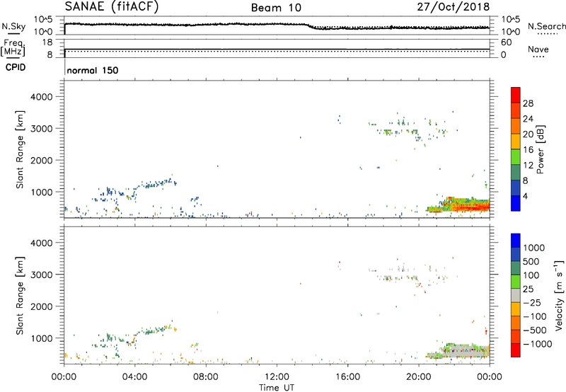Click the 'Freq. [MHz]' axis label
Viewport: 566px width, 392px height.
[x=13, y=48]
